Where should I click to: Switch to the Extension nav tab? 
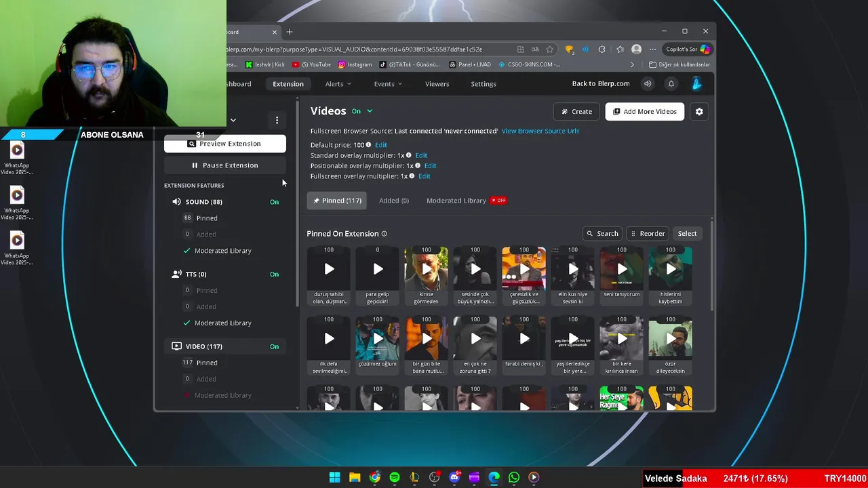pyautogui.click(x=288, y=84)
